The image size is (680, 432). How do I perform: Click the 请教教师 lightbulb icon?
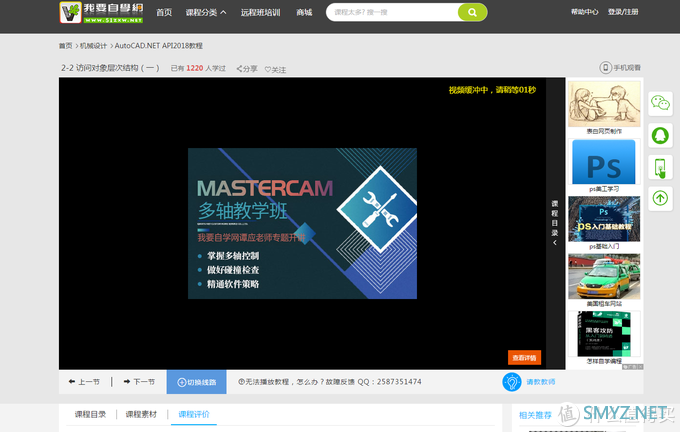tap(512, 382)
